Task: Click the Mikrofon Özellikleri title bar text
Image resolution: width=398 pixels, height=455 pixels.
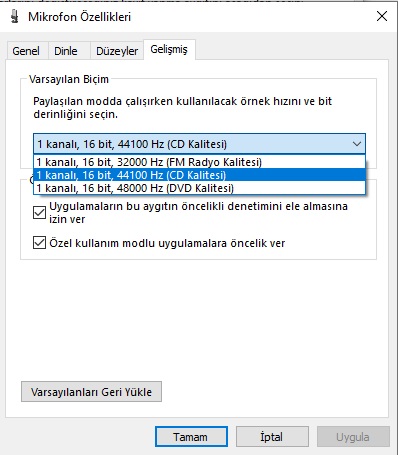Action: pos(79,17)
